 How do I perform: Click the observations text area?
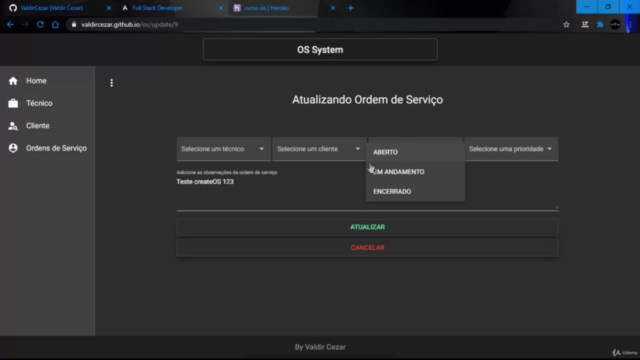tap(367, 193)
